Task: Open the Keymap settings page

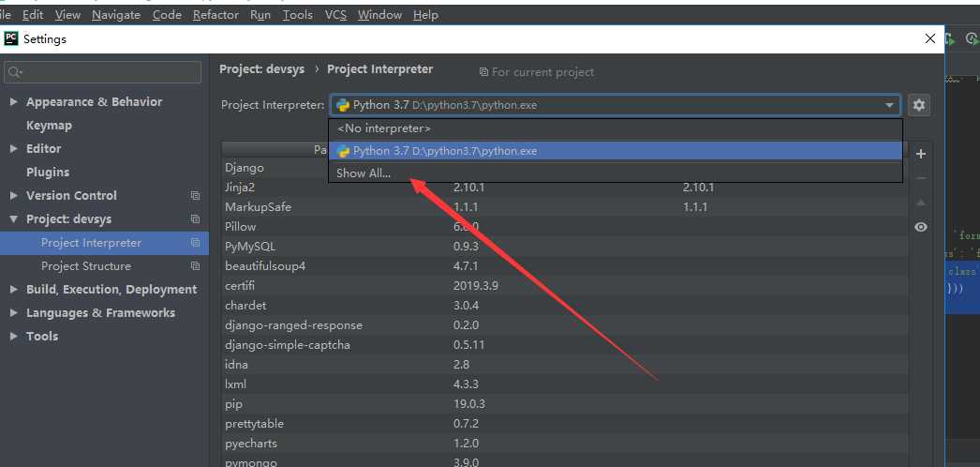Action: (49, 125)
